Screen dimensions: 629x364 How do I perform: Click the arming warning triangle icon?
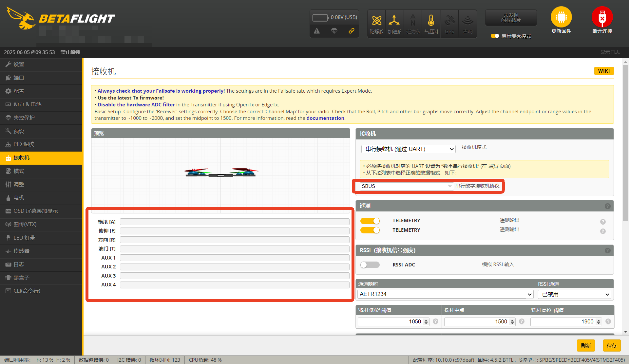pos(317,31)
